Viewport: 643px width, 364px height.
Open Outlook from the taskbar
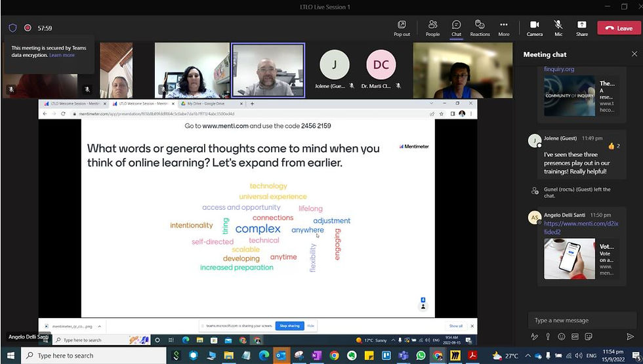pyautogui.click(x=281, y=355)
